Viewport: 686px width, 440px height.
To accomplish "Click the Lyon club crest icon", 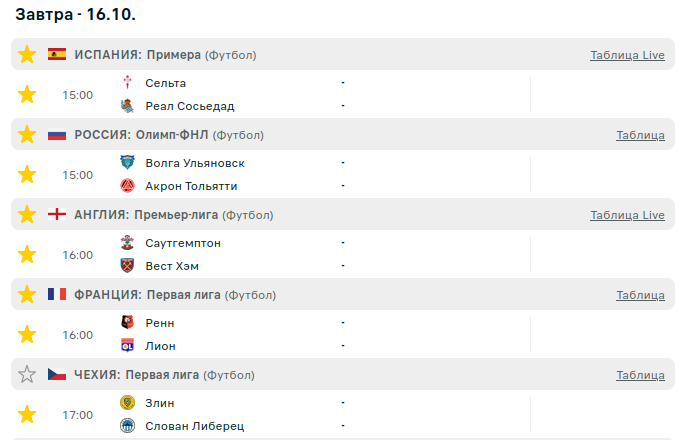I will (127, 346).
